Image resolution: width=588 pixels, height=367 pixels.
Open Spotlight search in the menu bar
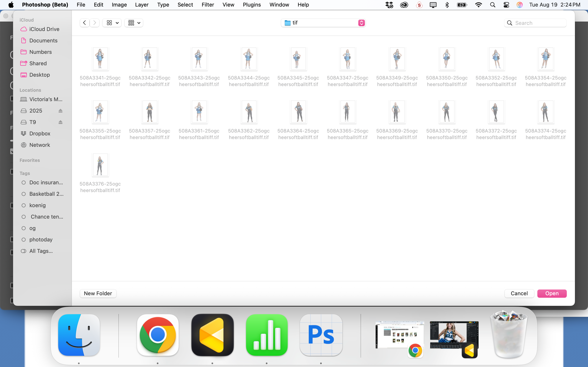[x=492, y=5]
